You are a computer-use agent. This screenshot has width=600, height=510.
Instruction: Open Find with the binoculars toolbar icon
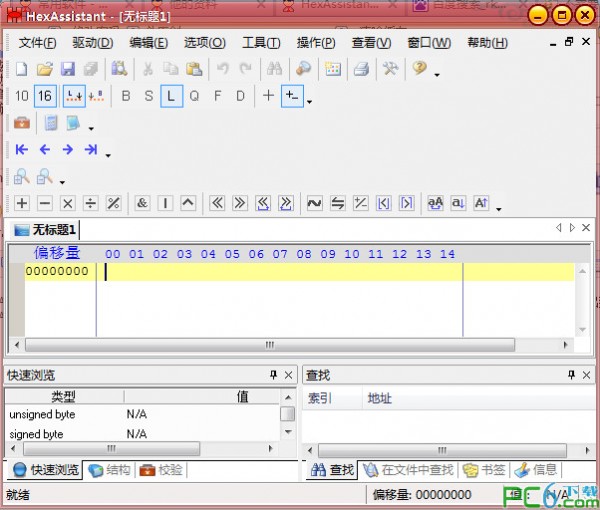(274, 69)
